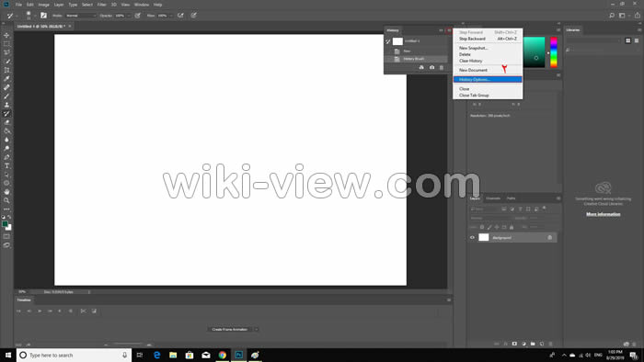
Task: Toggle airbrush-style build-up icon
Action: click(180, 16)
